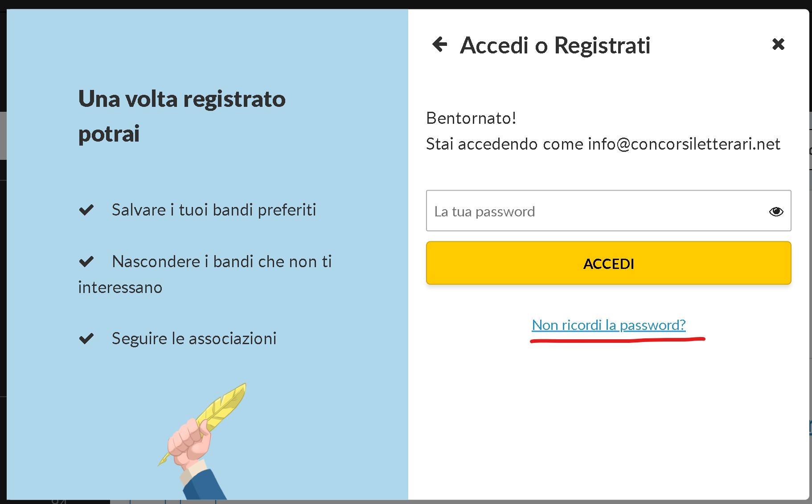The image size is (812, 504).
Task: Click the back arrow beside Accedi o Registrati
Action: click(439, 44)
